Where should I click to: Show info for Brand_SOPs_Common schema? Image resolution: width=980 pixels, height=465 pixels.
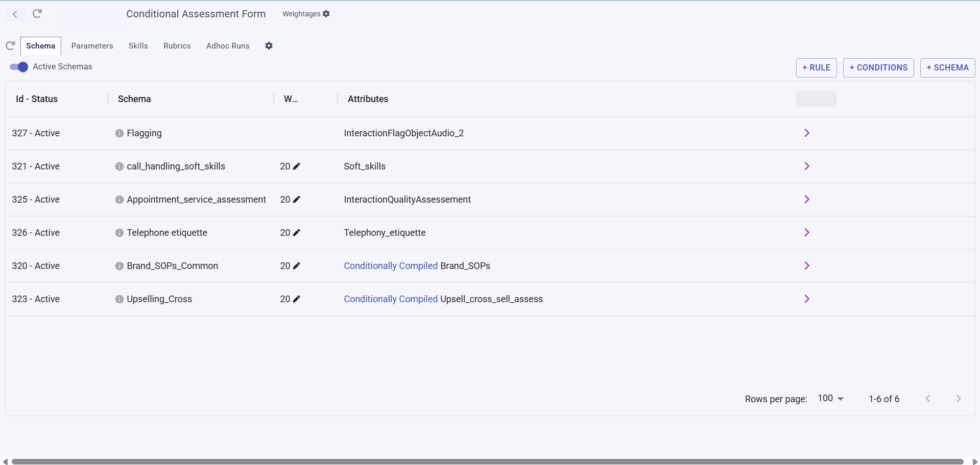[119, 266]
